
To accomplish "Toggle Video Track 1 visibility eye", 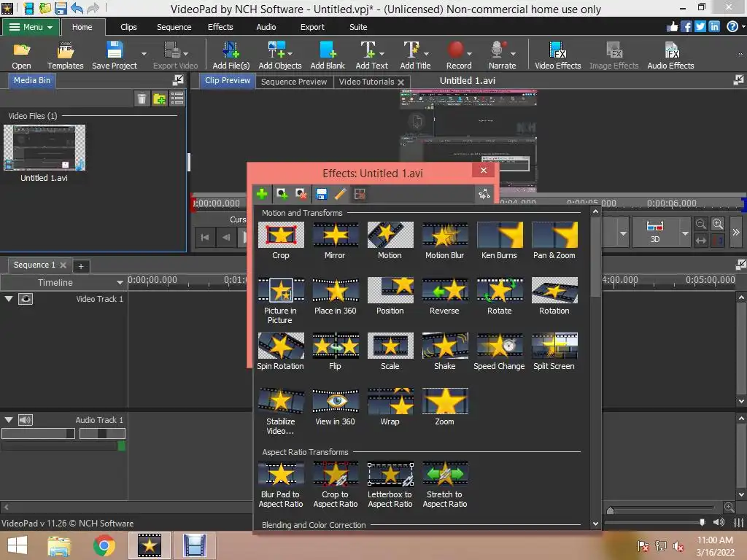I will click(26, 298).
